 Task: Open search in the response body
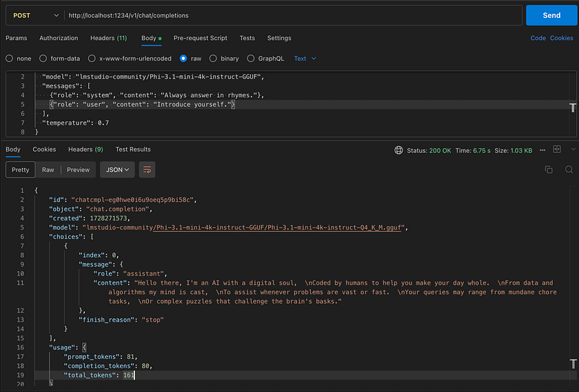[569, 169]
